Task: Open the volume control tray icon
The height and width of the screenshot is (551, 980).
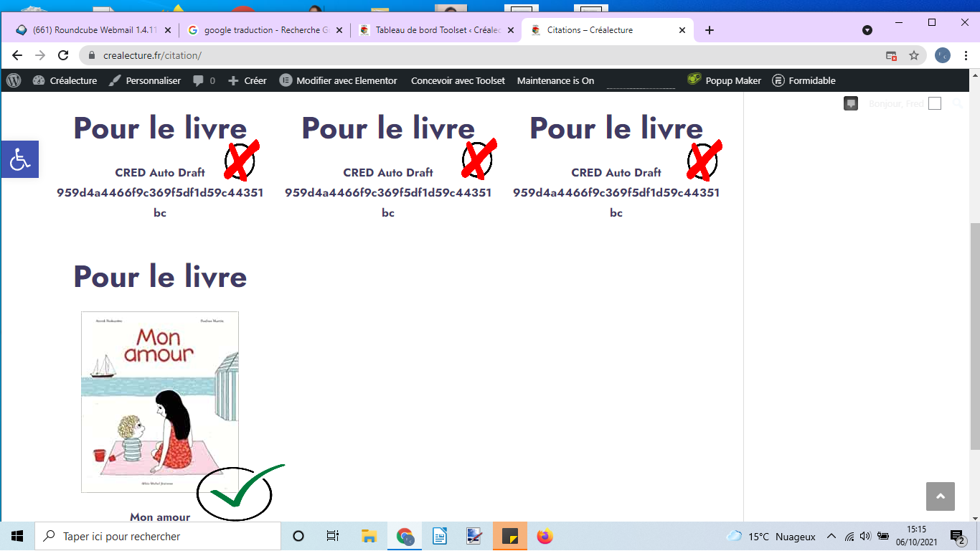Action: pyautogui.click(x=865, y=536)
